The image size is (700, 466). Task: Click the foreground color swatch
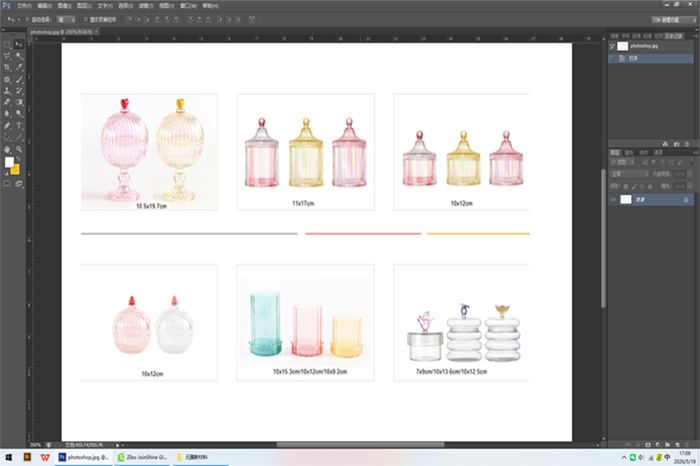(x=9, y=162)
